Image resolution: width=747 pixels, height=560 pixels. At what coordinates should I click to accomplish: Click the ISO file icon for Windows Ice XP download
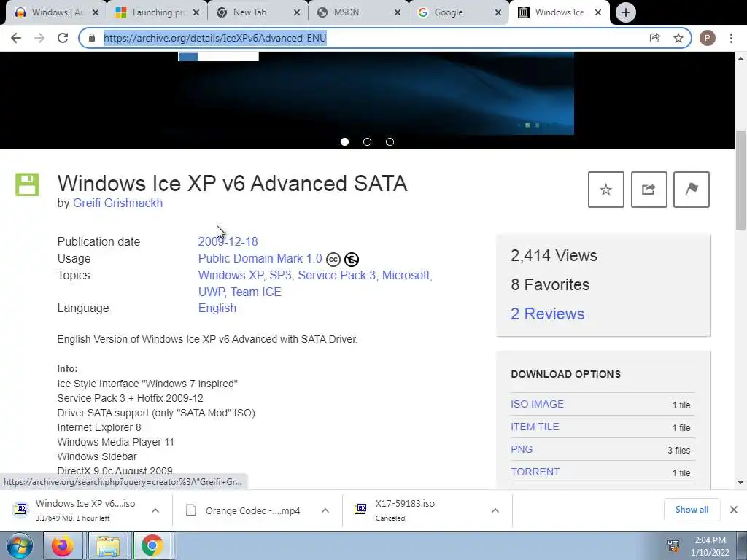click(x=20, y=509)
